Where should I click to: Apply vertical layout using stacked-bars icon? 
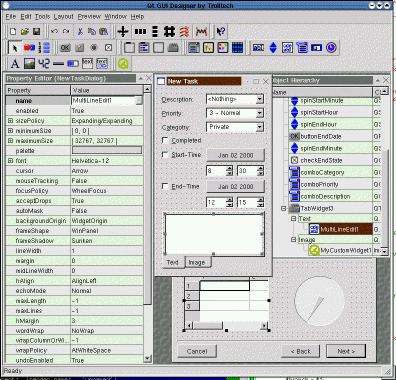coord(155,32)
